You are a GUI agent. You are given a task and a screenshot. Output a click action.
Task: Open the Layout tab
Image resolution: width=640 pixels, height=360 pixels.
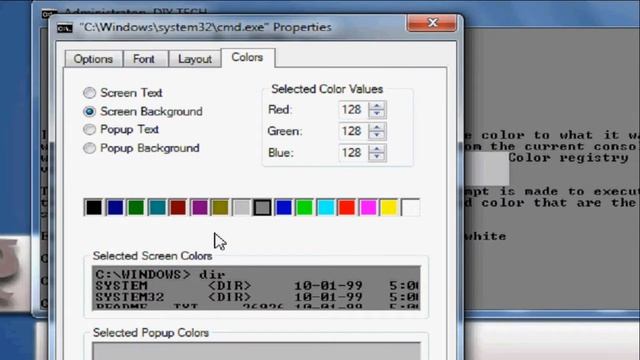click(195, 59)
